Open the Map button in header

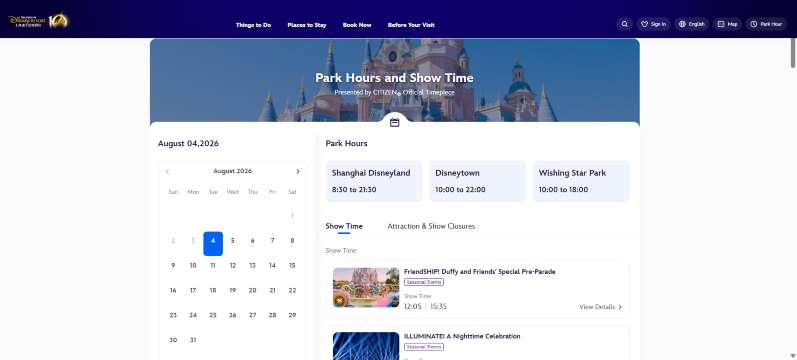(727, 24)
